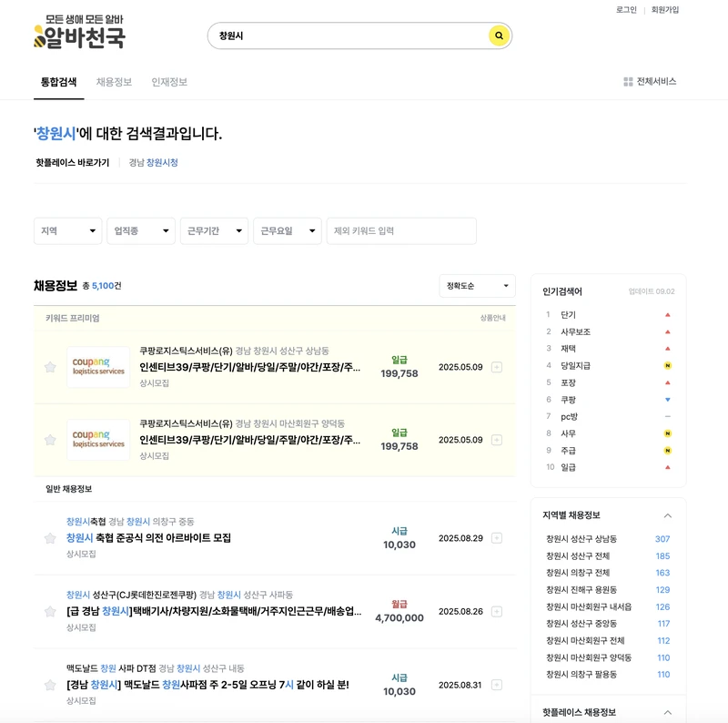This screenshot has width=728, height=723.
Task: Click the Coupang logistics services logo thumbnail
Action: tap(96, 367)
